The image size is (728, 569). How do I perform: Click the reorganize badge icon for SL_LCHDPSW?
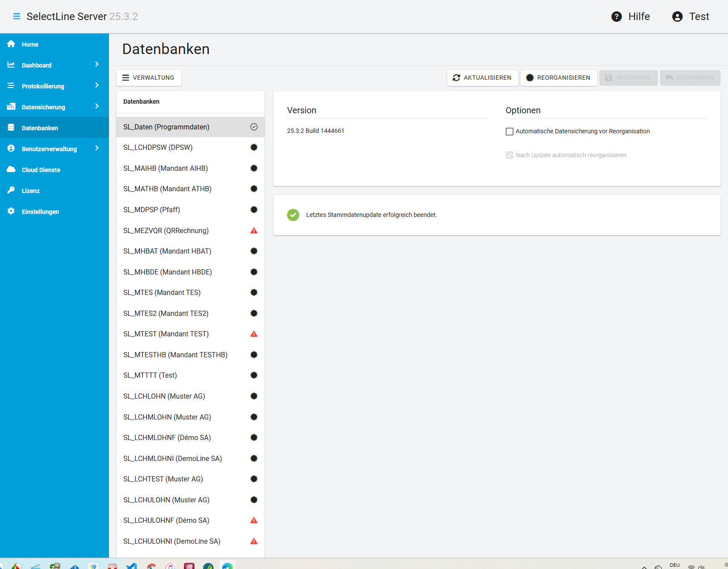(254, 147)
